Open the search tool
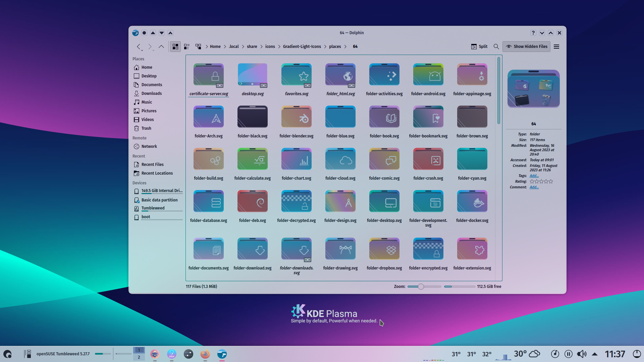The height and width of the screenshot is (362, 644). coord(496,47)
